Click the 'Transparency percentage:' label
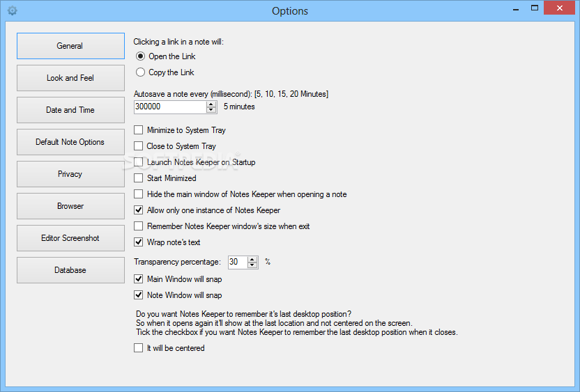 tap(177, 262)
